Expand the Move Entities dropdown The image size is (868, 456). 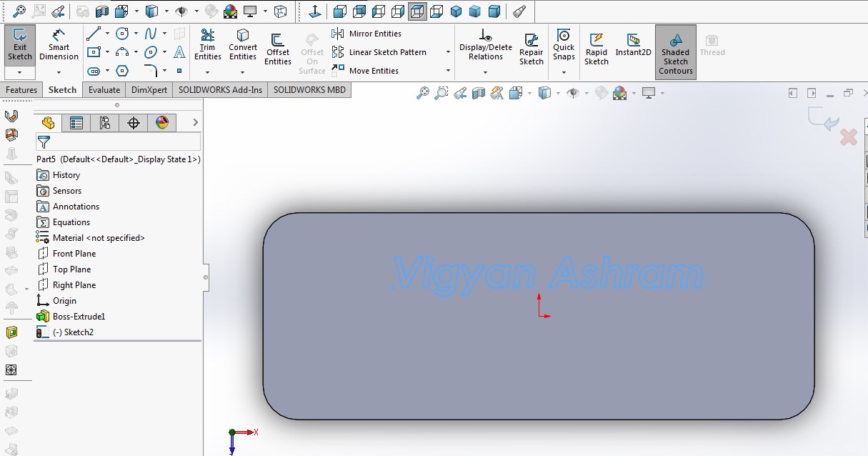pyautogui.click(x=448, y=71)
